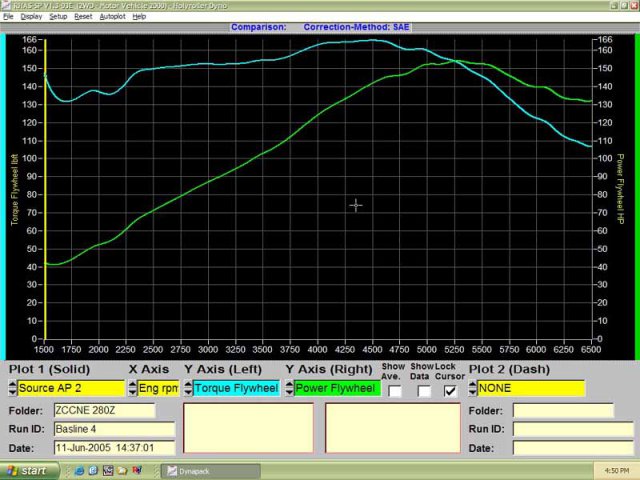Change the X Axis Eng rpm selector

(158, 388)
